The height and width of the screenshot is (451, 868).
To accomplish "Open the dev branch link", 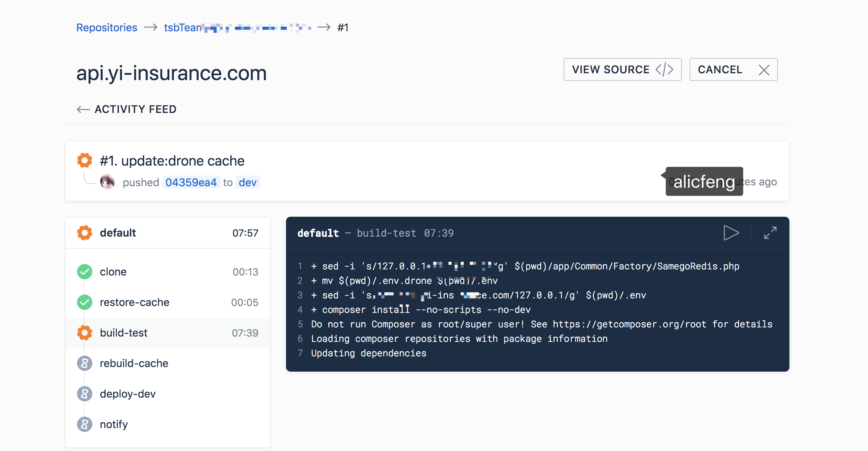I will tap(248, 182).
